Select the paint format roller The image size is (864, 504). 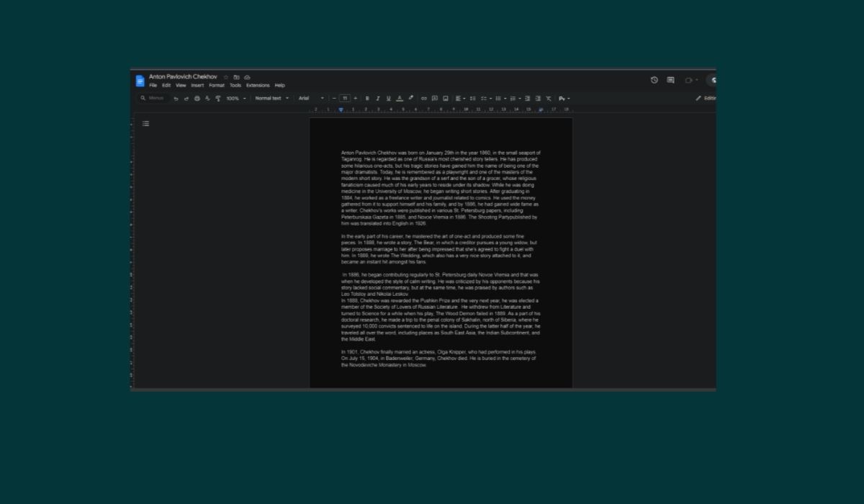click(x=218, y=99)
